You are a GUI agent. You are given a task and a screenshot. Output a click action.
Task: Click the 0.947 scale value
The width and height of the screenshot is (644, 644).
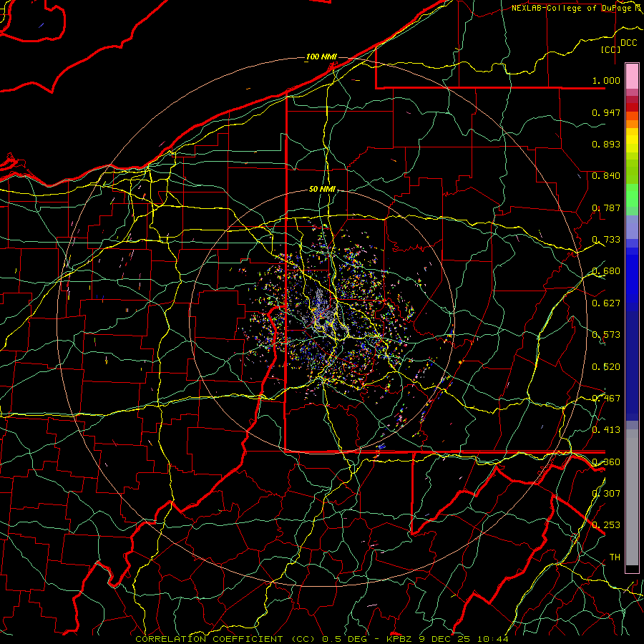click(x=606, y=112)
